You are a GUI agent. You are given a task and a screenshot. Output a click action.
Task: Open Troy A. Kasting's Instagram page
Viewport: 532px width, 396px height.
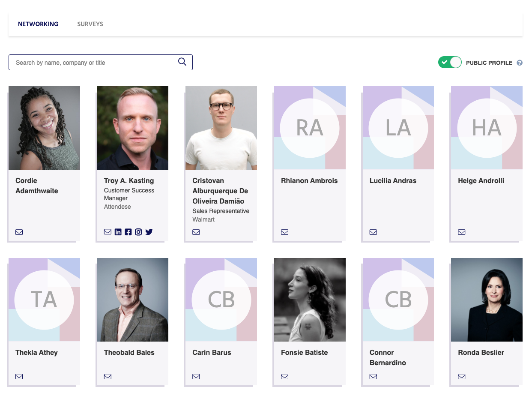coord(138,232)
